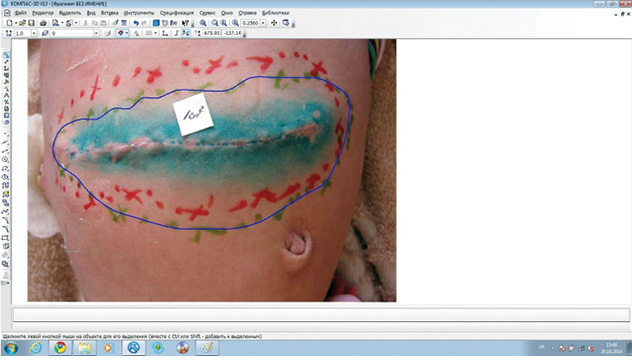Open the Файл menu
Screen dimensions: 632x361
(20, 13)
